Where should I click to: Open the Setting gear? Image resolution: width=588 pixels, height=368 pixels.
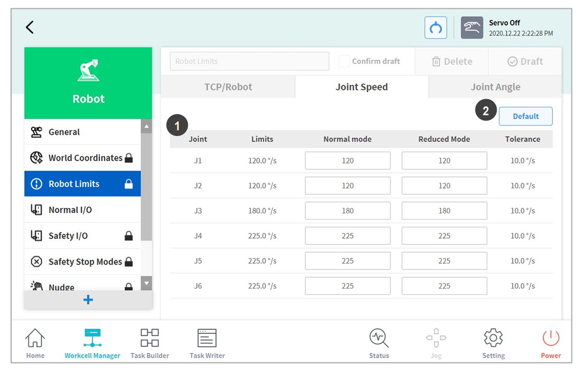click(493, 344)
